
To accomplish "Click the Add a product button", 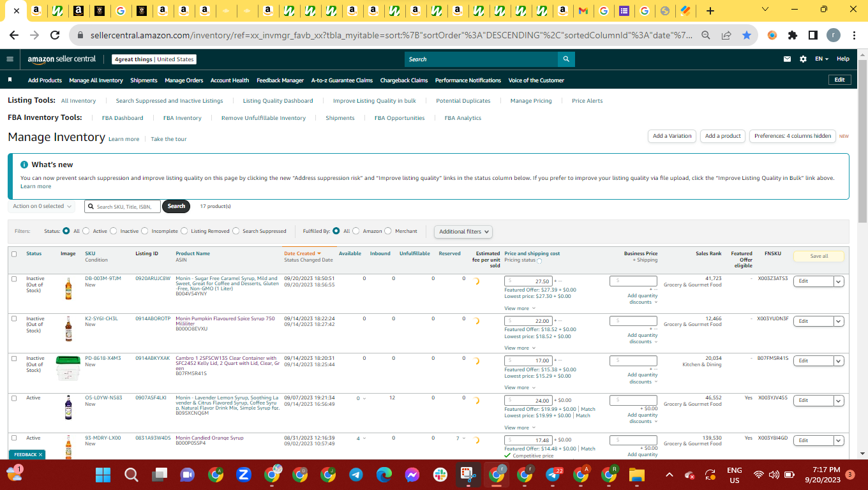I will click(x=723, y=136).
